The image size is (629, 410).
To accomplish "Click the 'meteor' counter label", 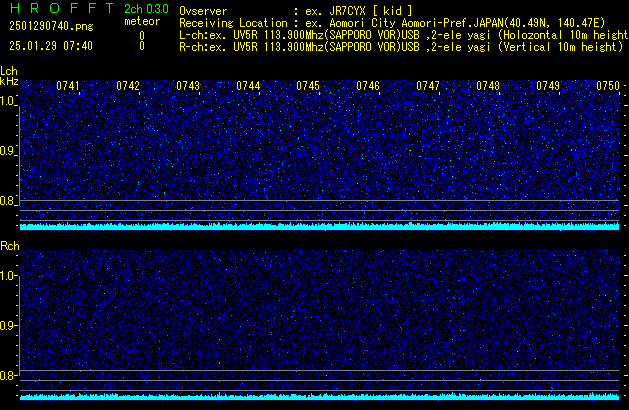I will coord(142,21).
